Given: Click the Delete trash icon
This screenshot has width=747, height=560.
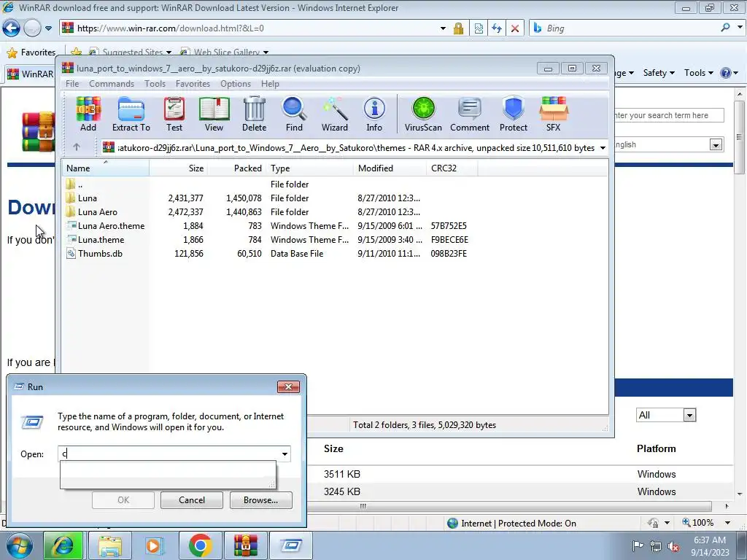Looking at the screenshot, I should [x=254, y=114].
